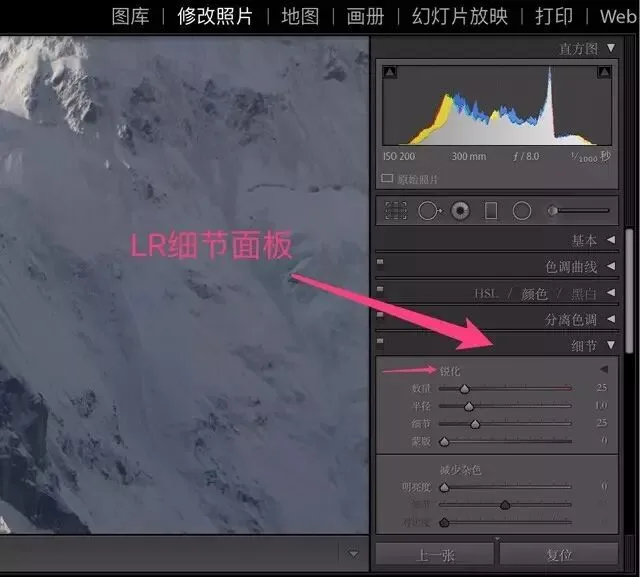This screenshot has width=640, height=577.
Task: Select the HSL tab label
Action: [x=486, y=294]
